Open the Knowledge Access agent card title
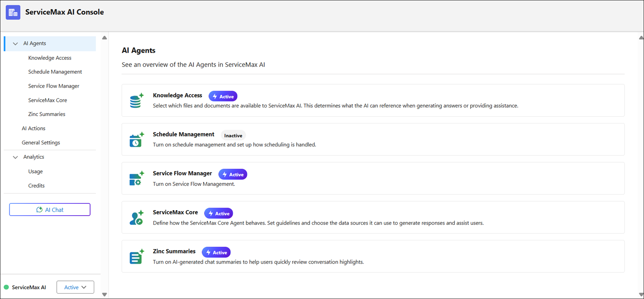 click(x=178, y=96)
